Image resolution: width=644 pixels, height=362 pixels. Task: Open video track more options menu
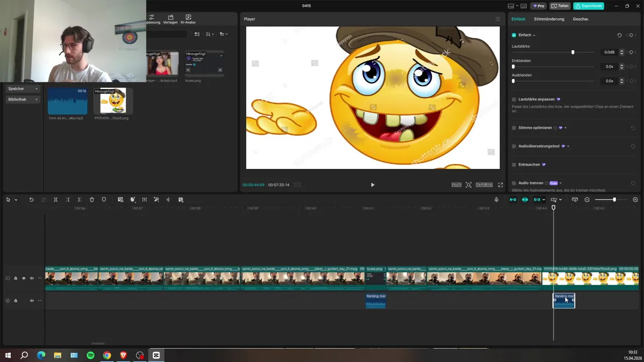click(40, 278)
